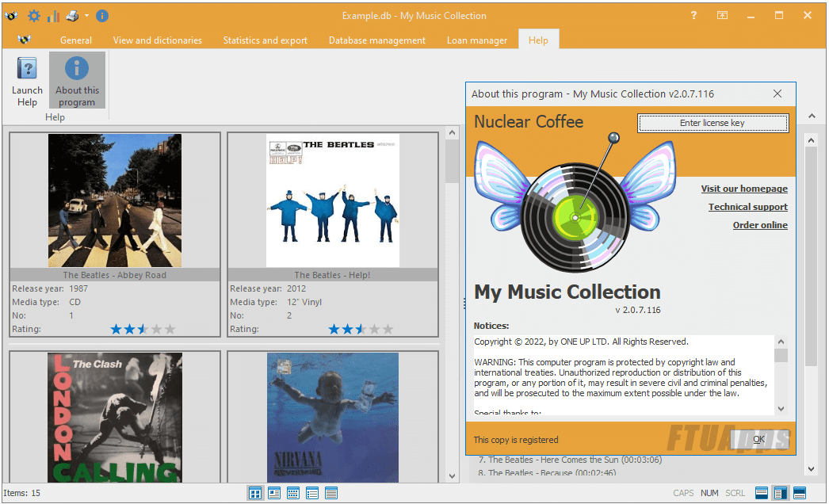Click inside the Notices copyright text box
829x504 pixels.
coord(623,374)
